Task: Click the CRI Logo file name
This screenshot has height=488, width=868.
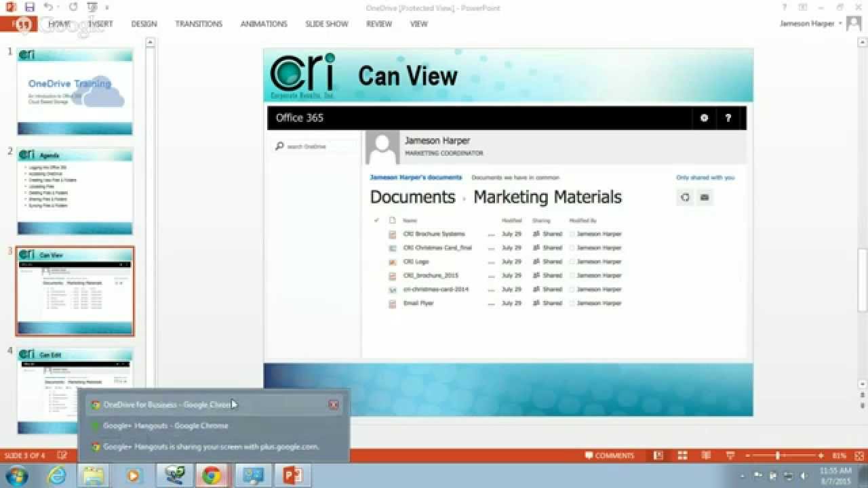Action: click(x=416, y=262)
